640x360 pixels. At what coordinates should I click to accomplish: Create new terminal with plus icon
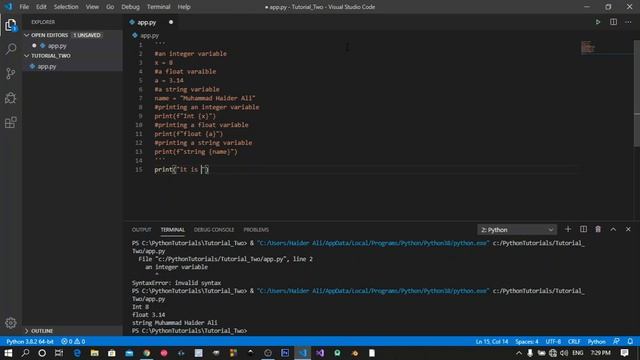click(568, 229)
